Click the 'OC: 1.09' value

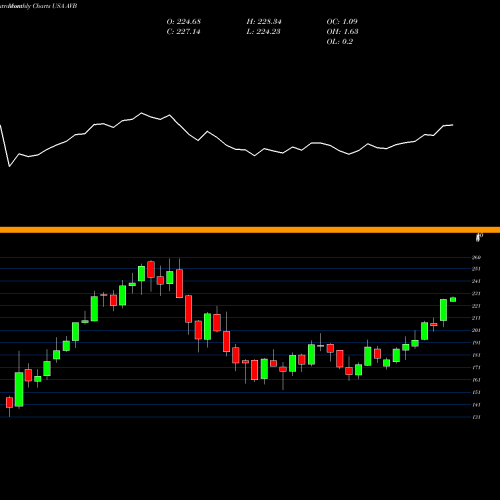[x=342, y=22]
